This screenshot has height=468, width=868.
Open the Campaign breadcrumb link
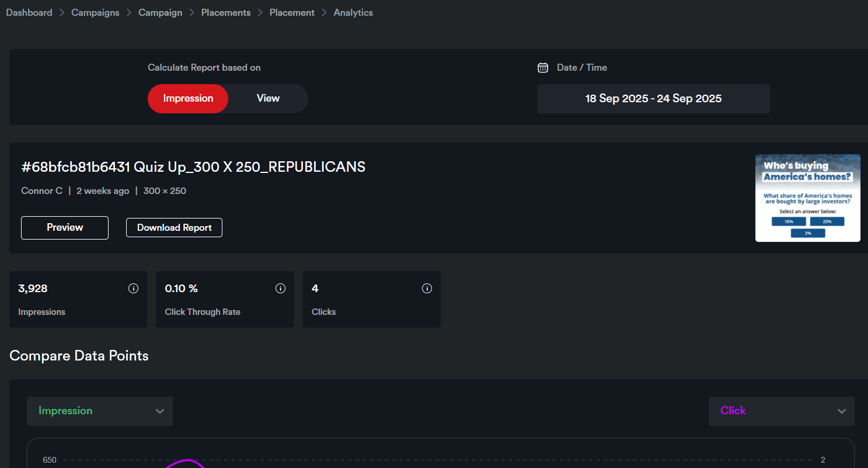(160, 13)
